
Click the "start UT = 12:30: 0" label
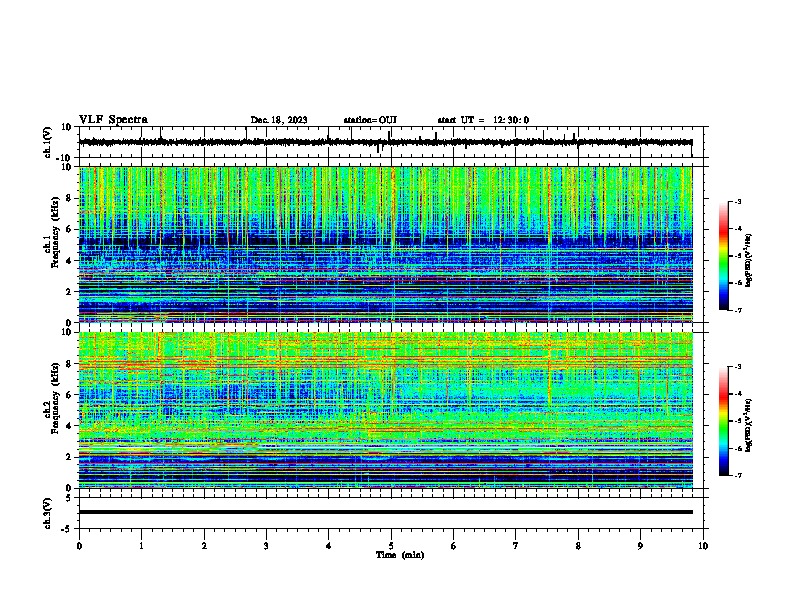point(483,120)
